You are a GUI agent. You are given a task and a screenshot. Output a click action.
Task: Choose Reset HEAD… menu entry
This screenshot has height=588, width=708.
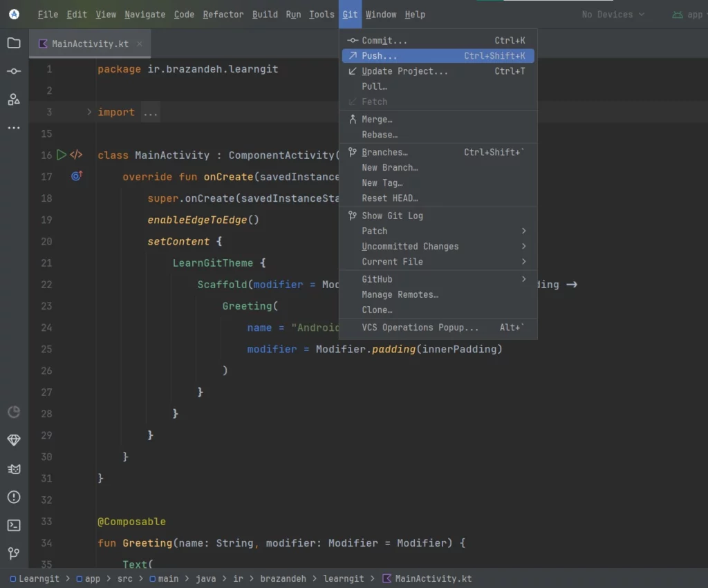438,198
